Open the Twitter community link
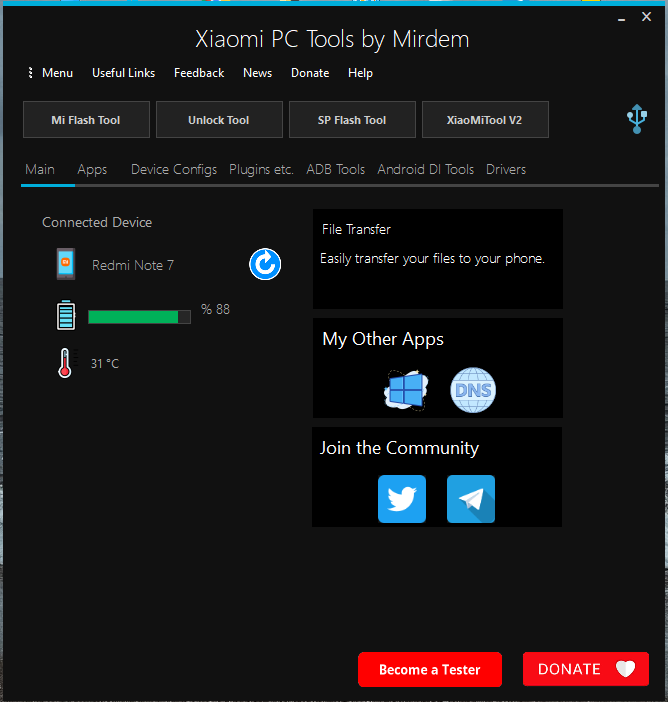Screen dimensions: 668x702 point(402,499)
